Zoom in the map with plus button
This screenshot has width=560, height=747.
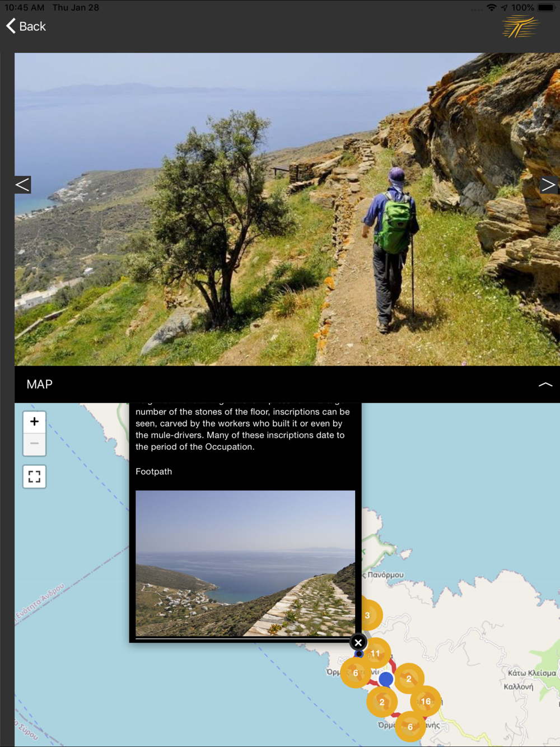tap(34, 422)
